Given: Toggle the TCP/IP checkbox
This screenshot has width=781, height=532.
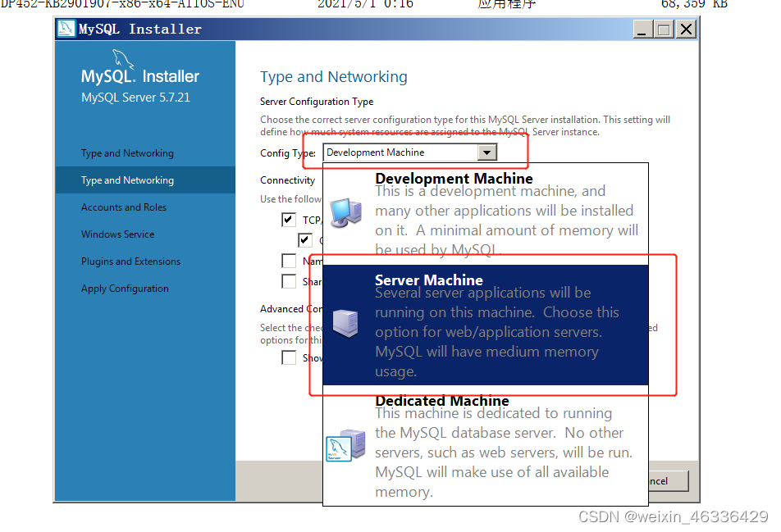Looking at the screenshot, I should coord(289,220).
